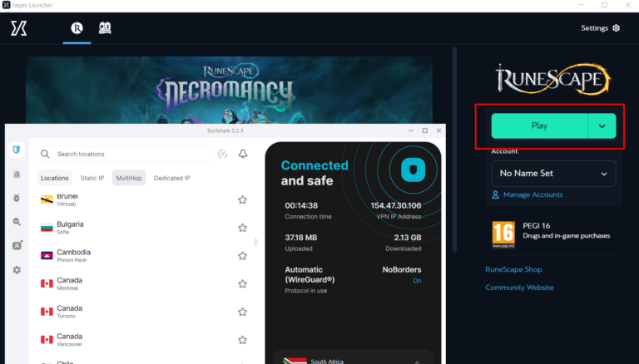The height and width of the screenshot is (364, 639).
Task: Open the Surfshark Search magnifier sidebar icon
Action: pos(17,222)
